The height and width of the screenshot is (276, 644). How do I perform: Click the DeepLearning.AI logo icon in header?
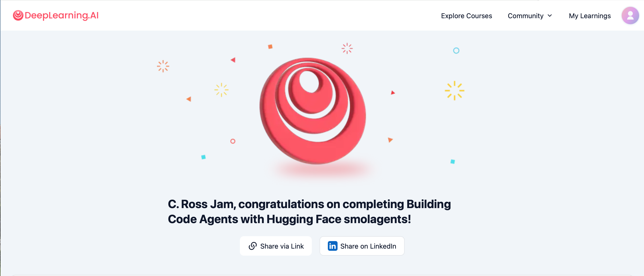[x=18, y=16]
